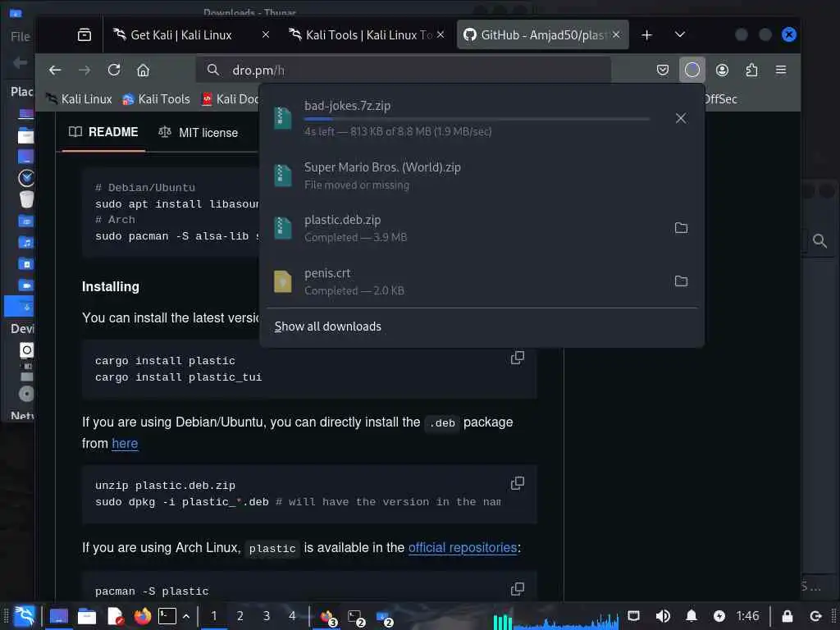Select the Downloads place in Thunar sidebar
This screenshot has width=840, height=630.
[20, 307]
